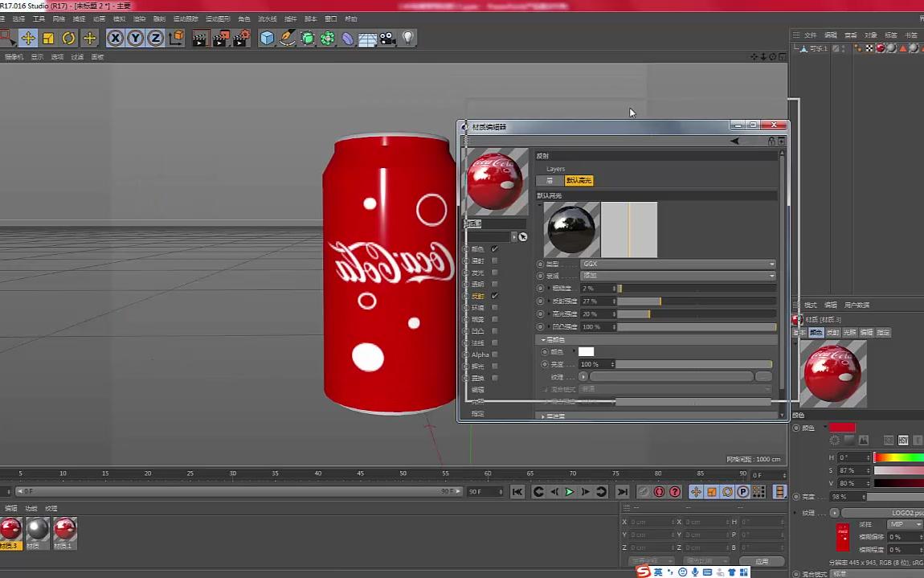Go to timeline start button

pos(517,492)
